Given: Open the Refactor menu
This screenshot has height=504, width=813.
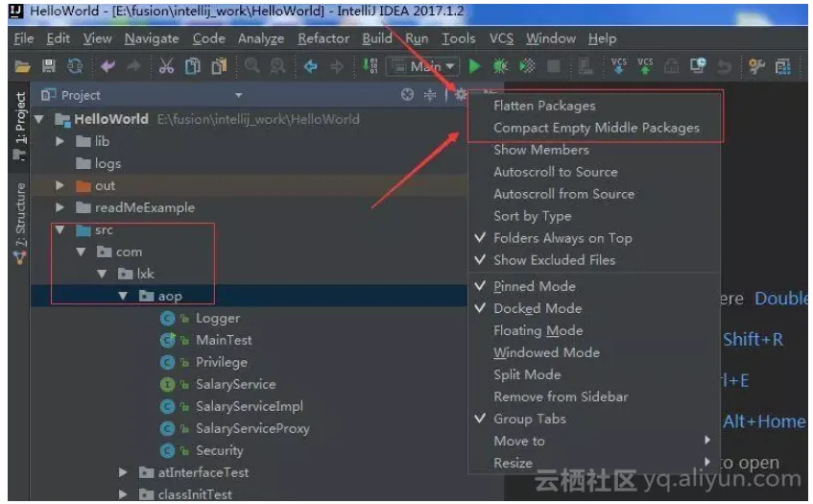Looking at the screenshot, I should 323,38.
